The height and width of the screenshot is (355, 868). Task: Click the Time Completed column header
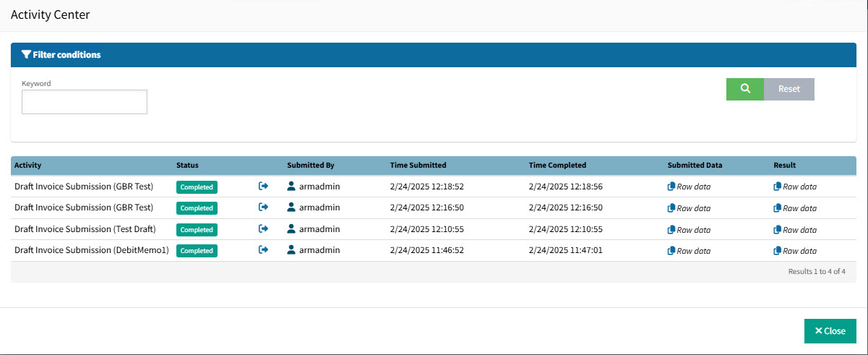[x=558, y=166]
